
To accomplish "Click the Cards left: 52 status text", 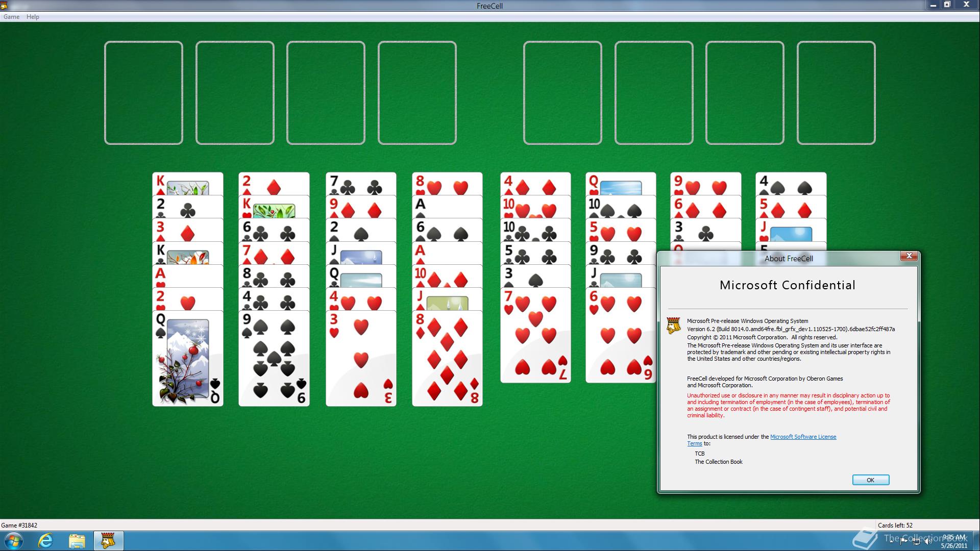I will point(895,525).
